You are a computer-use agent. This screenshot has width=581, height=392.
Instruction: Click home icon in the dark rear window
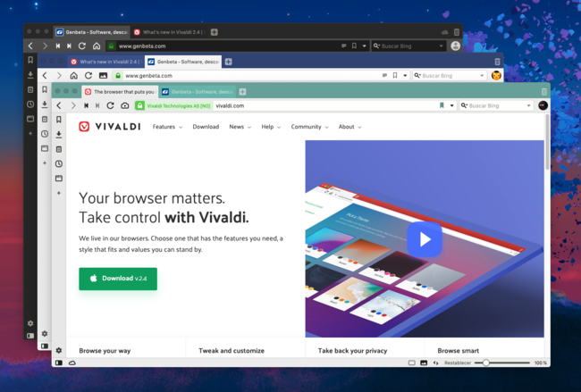(97, 46)
